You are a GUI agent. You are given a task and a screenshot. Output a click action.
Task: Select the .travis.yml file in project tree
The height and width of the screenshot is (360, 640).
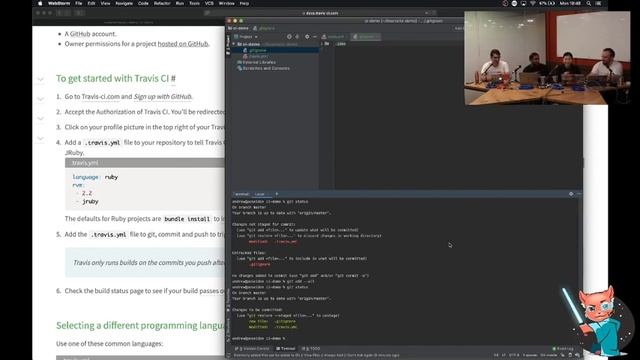pos(257,56)
